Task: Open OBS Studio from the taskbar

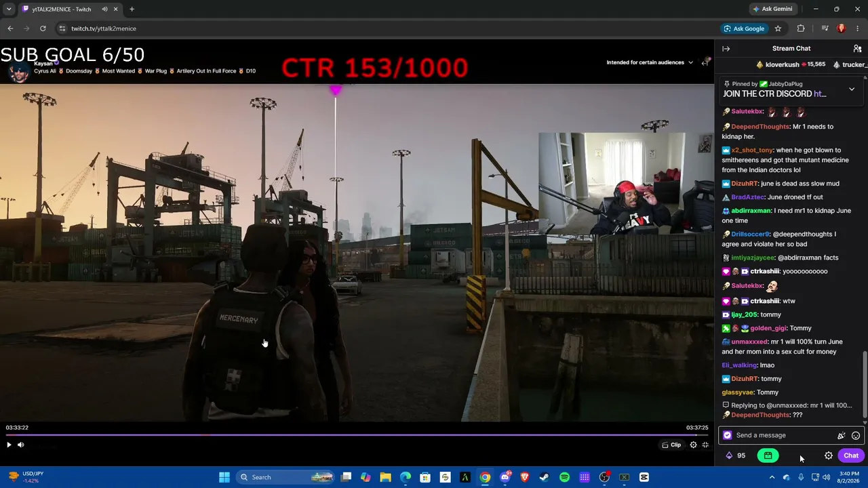Action: coord(604,477)
